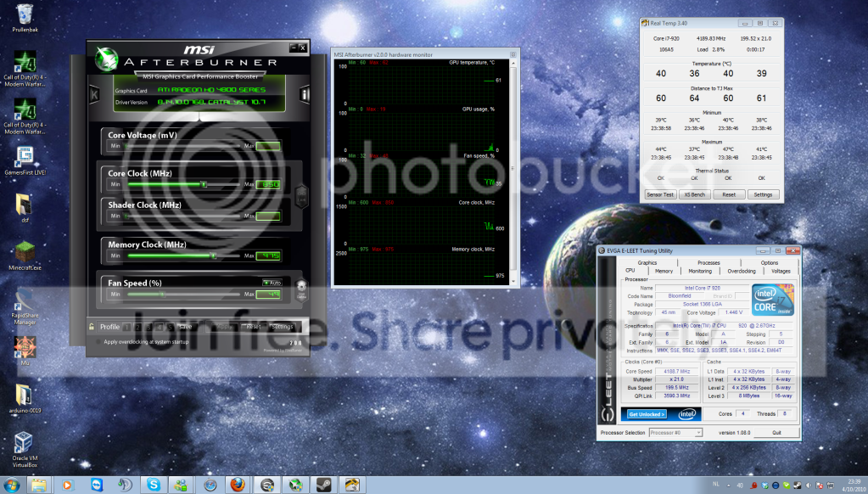
Task: Click the Intel Core i7 inside badge
Action: pos(773,300)
